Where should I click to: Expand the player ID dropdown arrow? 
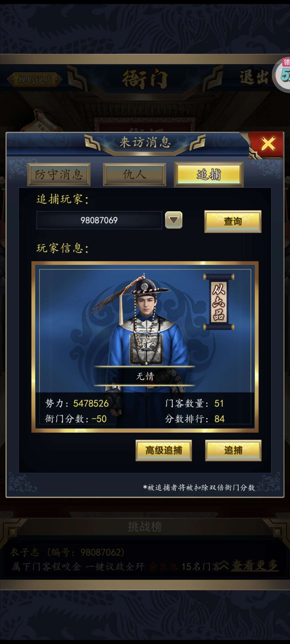[x=174, y=220]
